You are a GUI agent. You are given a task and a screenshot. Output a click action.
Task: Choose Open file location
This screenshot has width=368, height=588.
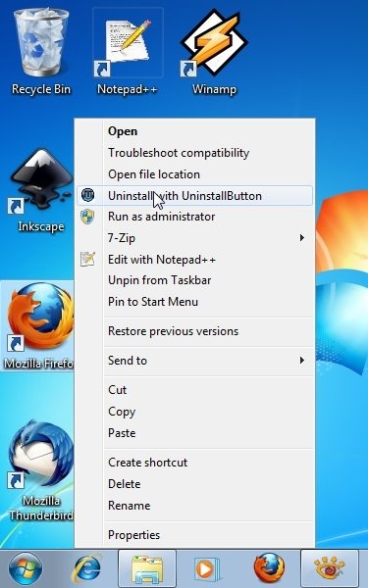pyautogui.click(x=195, y=174)
